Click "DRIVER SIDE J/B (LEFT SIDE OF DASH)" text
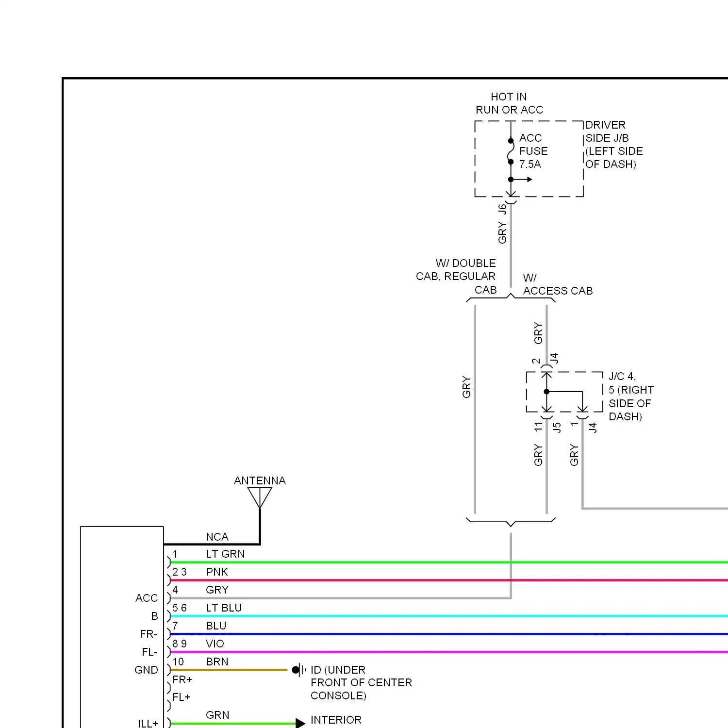The image size is (728, 728). click(614, 145)
